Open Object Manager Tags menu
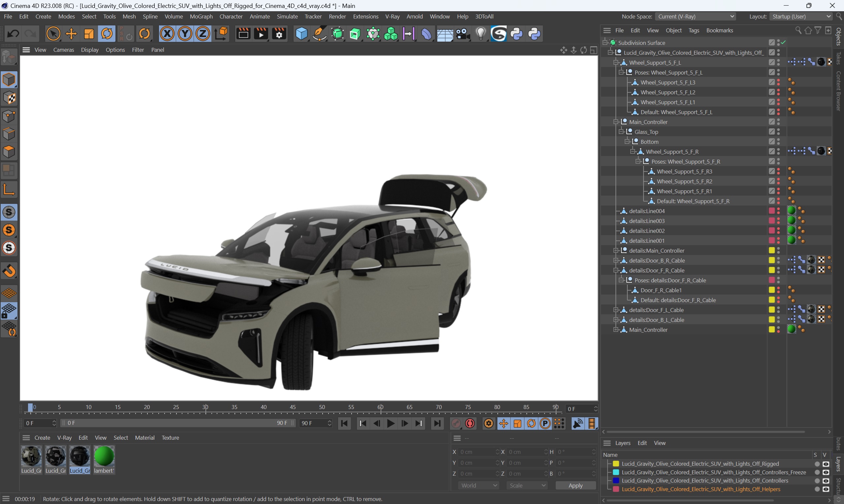This screenshot has width=844, height=504. pos(694,30)
